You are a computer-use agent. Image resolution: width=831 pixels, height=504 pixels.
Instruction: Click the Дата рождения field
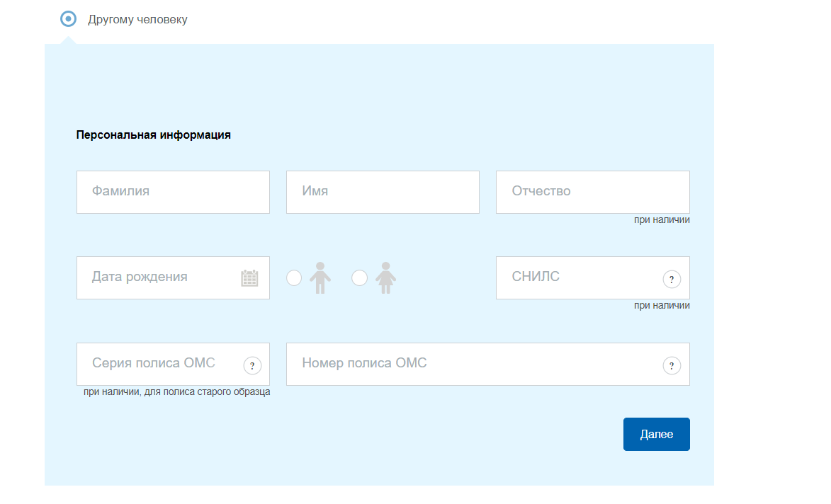(159, 277)
